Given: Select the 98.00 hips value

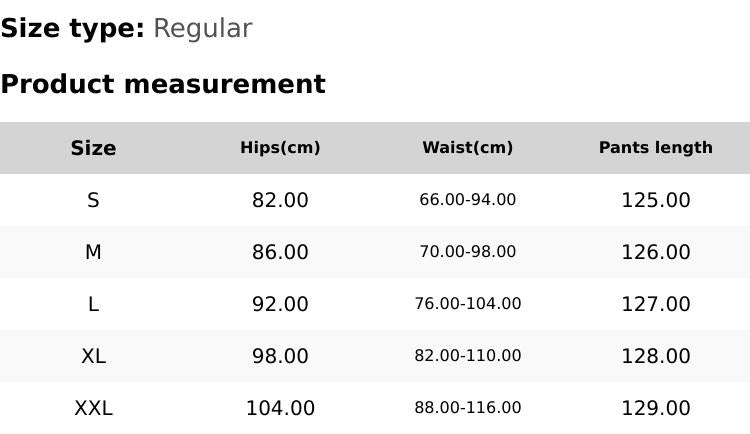Looking at the screenshot, I should [x=280, y=356].
